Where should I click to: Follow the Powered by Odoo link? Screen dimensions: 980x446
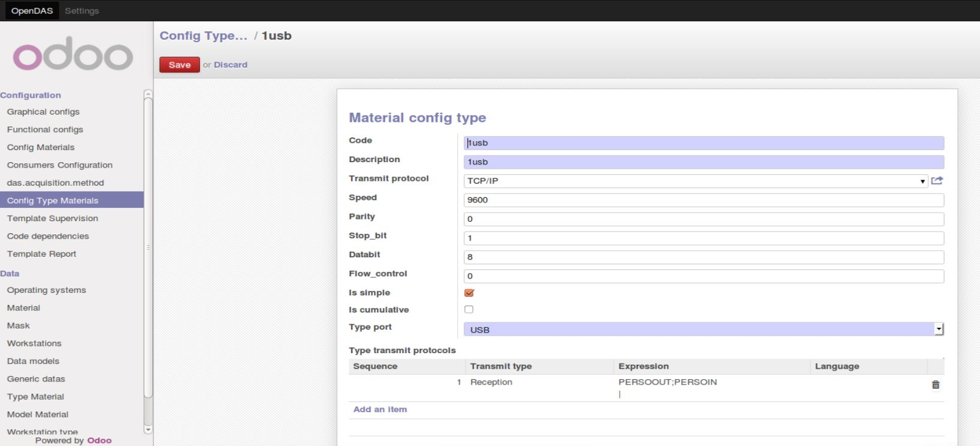tap(99, 441)
